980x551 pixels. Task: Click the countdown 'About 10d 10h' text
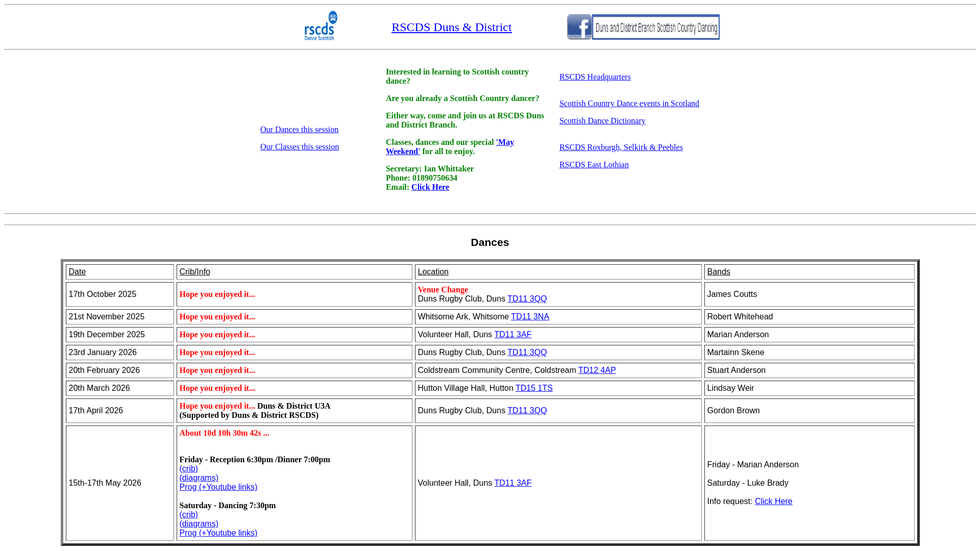point(224,433)
